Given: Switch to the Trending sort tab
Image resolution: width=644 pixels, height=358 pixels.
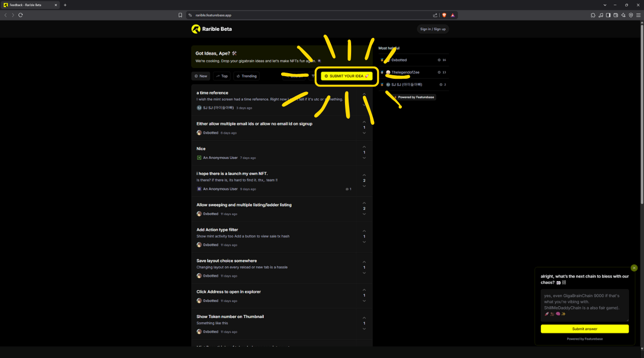Looking at the screenshot, I should tap(246, 76).
